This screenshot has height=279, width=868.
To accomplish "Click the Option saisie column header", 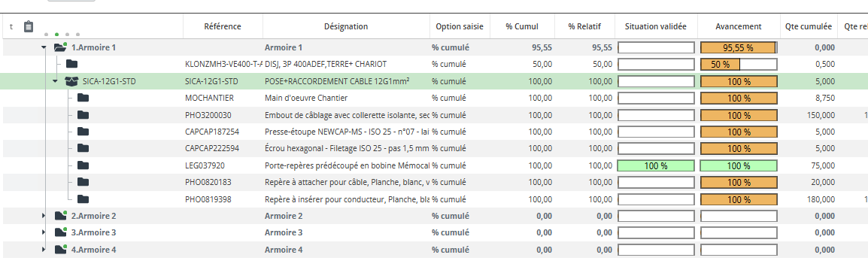I will point(460,26).
